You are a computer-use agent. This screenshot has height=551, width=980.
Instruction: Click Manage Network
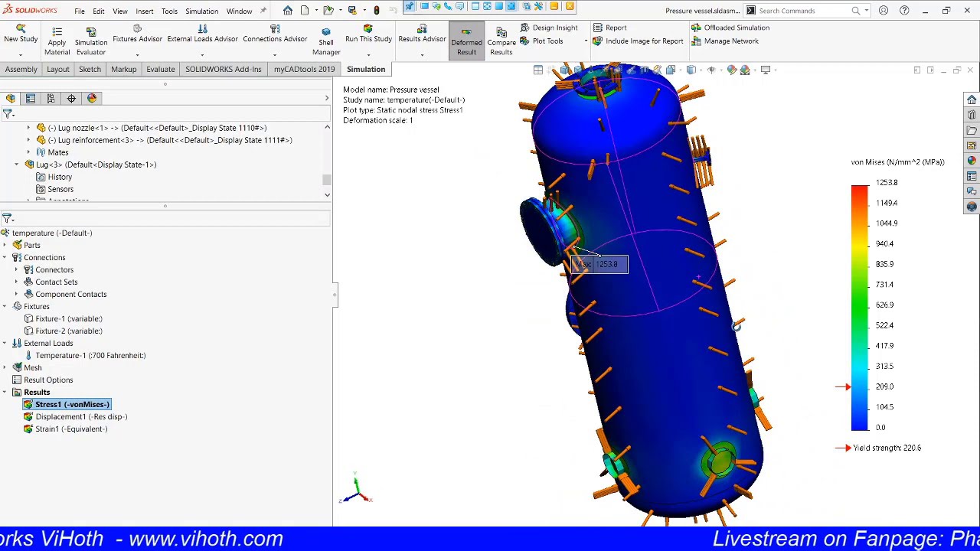pyautogui.click(x=725, y=41)
